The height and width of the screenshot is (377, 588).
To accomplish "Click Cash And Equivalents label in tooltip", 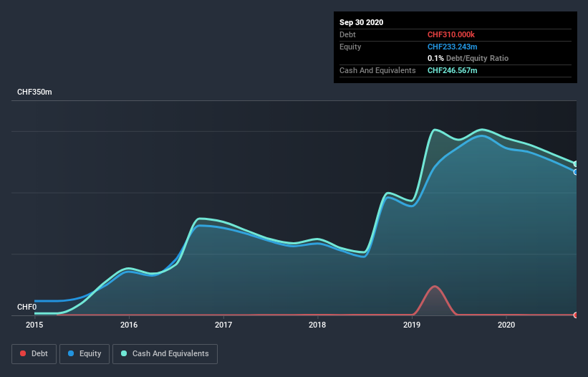I will (377, 70).
